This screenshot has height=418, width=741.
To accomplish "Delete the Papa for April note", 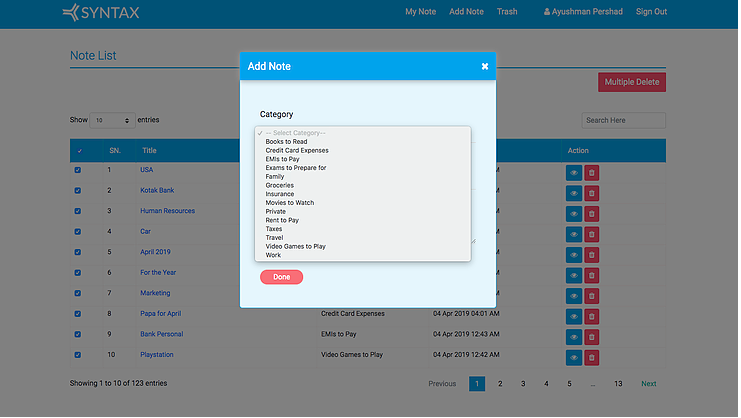I will tap(591, 316).
